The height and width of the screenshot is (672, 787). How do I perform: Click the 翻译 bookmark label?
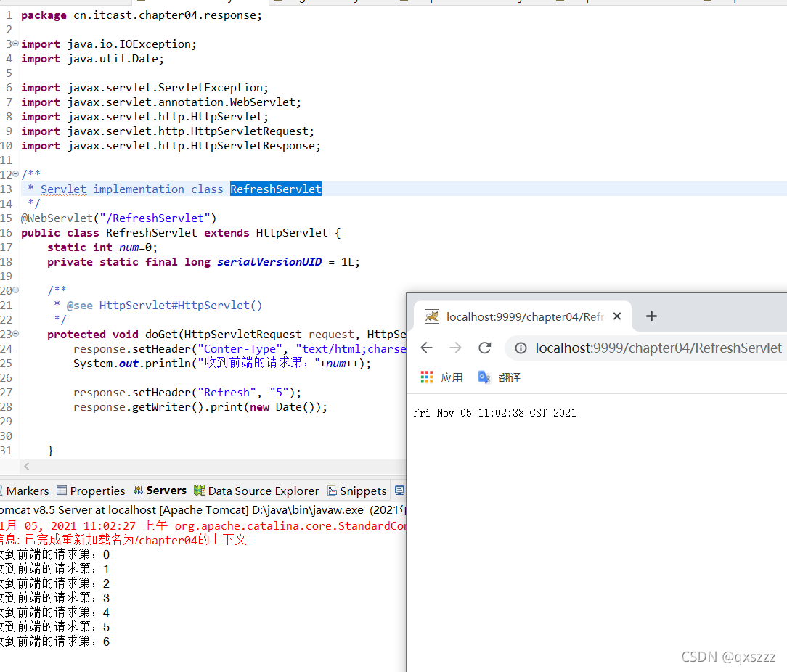point(510,377)
